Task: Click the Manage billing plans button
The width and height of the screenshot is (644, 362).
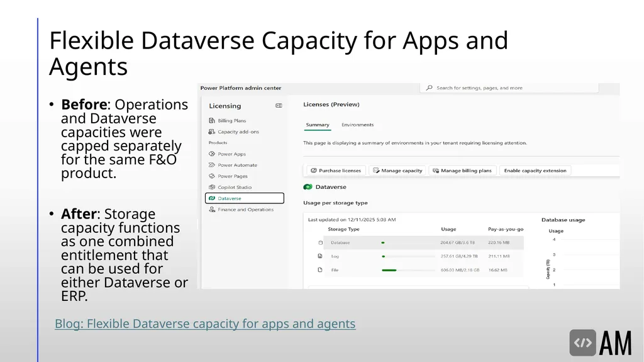Action: click(462, 171)
